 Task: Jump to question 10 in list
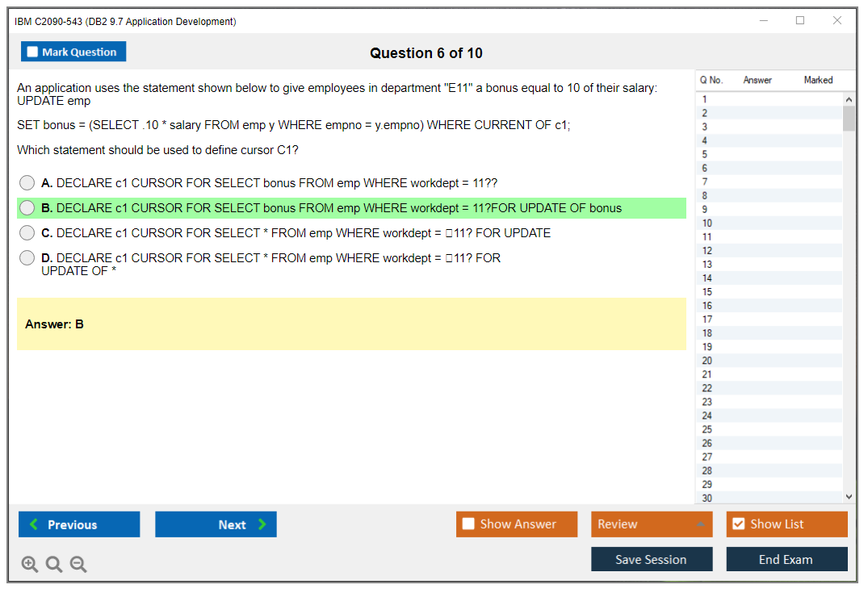tap(707, 223)
